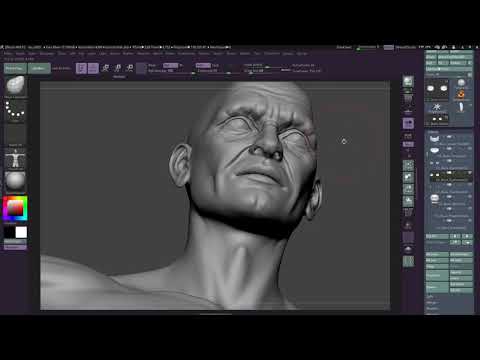Image resolution: width=480 pixels, height=360 pixels.
Task: Toggle the LightBox button
Action: tap(39, 68)
